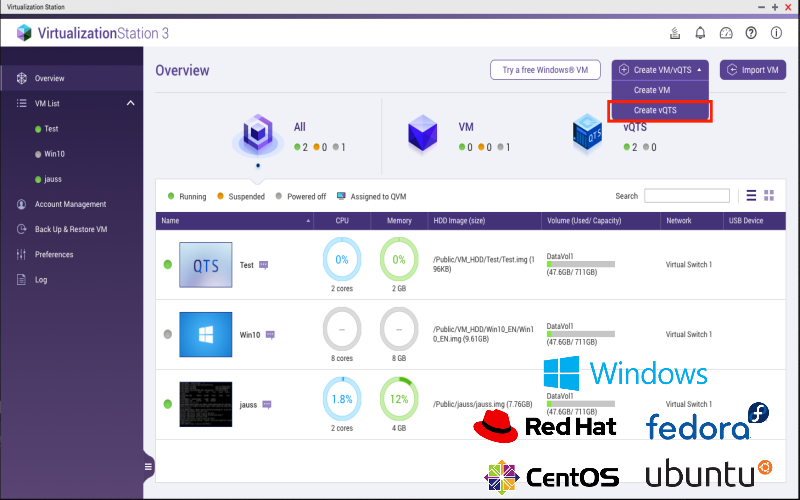Image resolution: width=800 pixels, height=500 pixels.
Task: Collapse the VM List chevron
Action: [131, 103]
